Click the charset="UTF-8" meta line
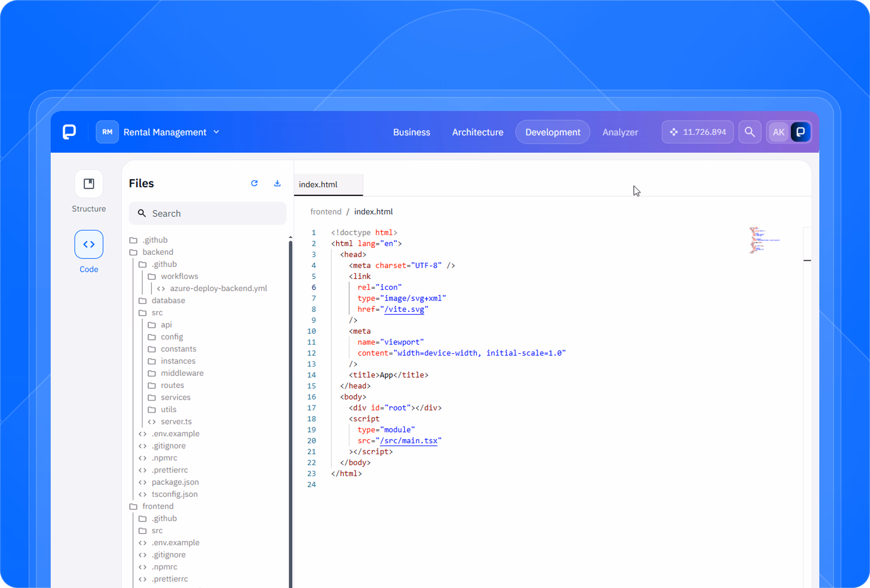Screen dimensions: 870x588 pyautogui.click(x=402, y=266)
